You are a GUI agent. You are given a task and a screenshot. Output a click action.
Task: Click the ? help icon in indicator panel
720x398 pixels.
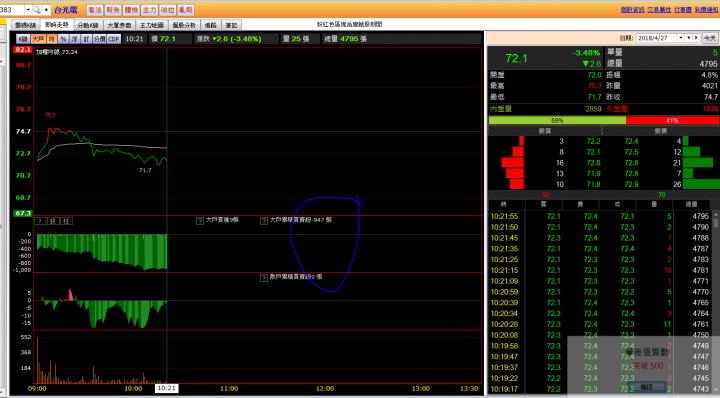[40, 221]
